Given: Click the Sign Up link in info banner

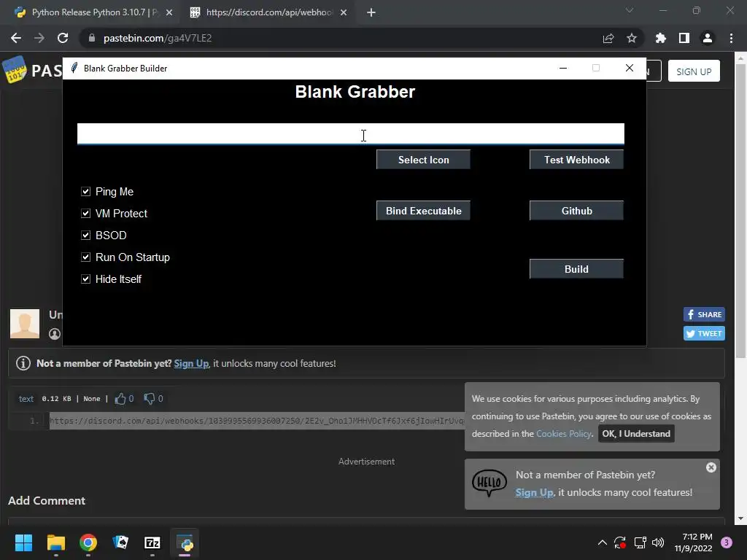Looking at the screenshot, I should coord(192,363).
